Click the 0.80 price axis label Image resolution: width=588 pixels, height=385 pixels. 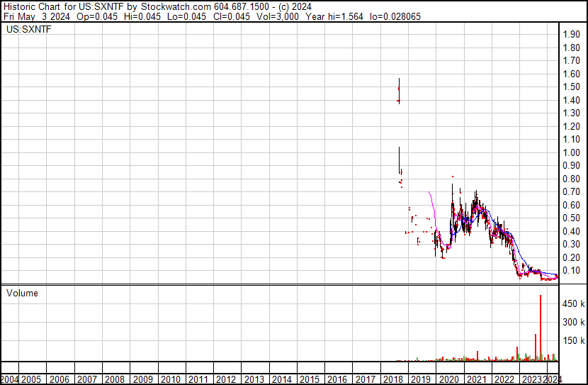point(571,179)
